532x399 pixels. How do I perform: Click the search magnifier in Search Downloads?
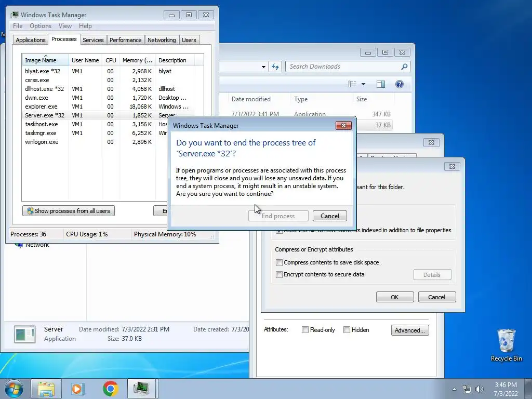(404, 66)
